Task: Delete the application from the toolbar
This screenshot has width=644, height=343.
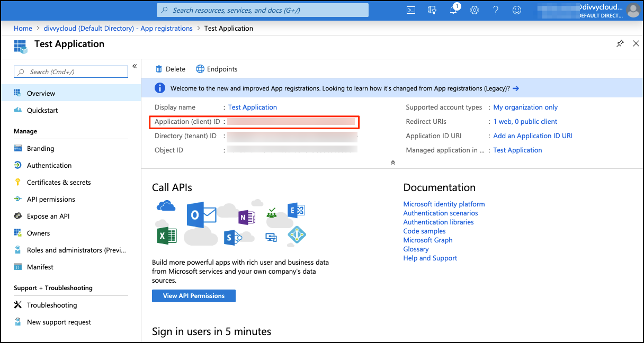Action: pyautogui.click(x=170, y=69)
